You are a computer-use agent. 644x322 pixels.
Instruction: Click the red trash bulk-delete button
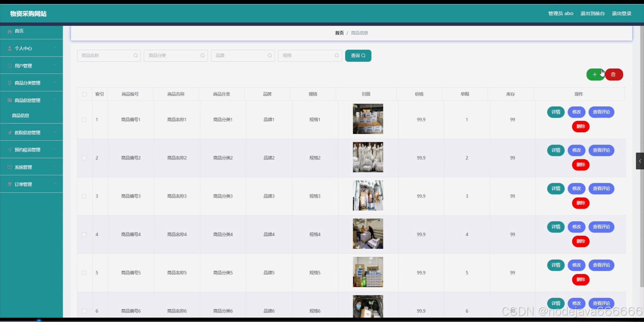coord(614,74)
